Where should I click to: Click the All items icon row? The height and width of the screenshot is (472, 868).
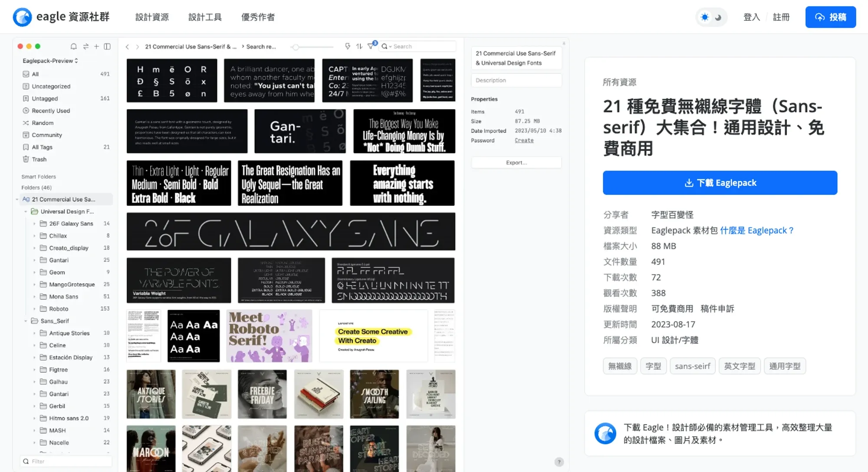pyautogui.click(x=66, y=74)
